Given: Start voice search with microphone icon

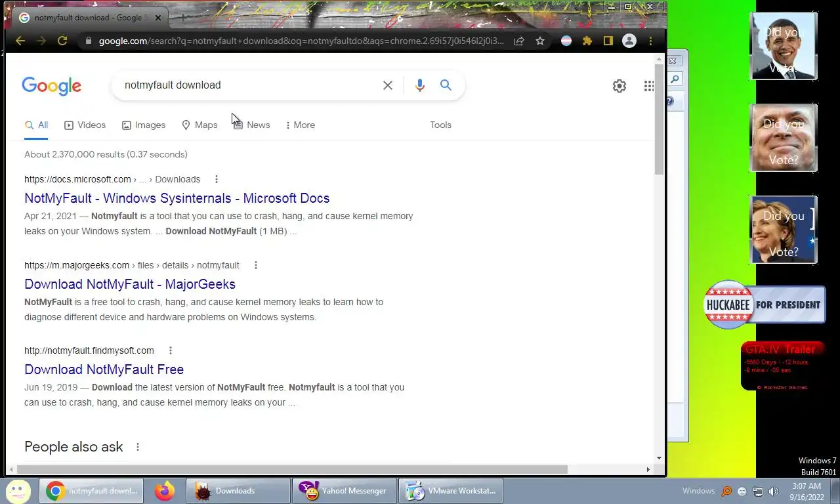Looking at the screenshot, I should click(420, 85).
